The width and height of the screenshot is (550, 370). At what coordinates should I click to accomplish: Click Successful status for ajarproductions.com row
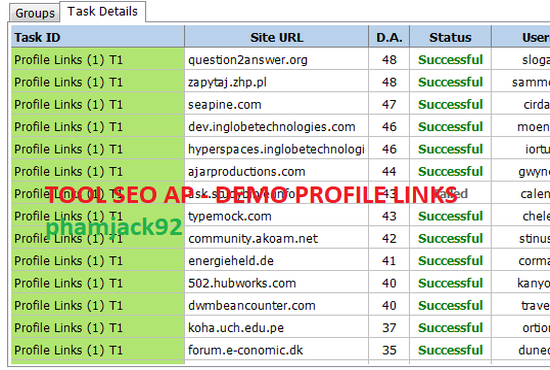click(x=450, y=171)
